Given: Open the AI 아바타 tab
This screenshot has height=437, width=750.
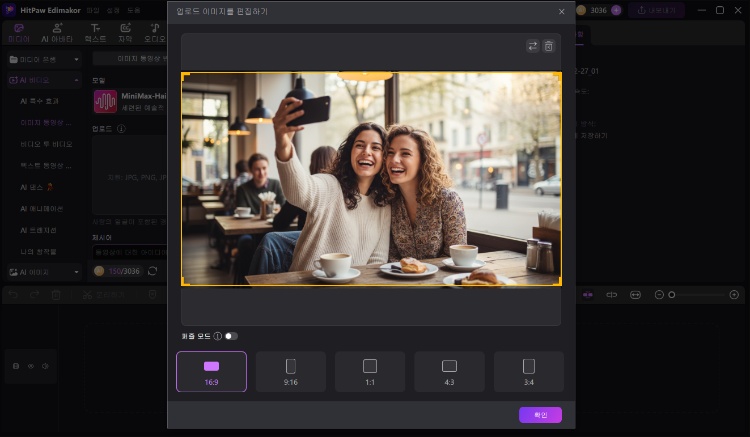Looking at the screenshot, I should 57,33.
